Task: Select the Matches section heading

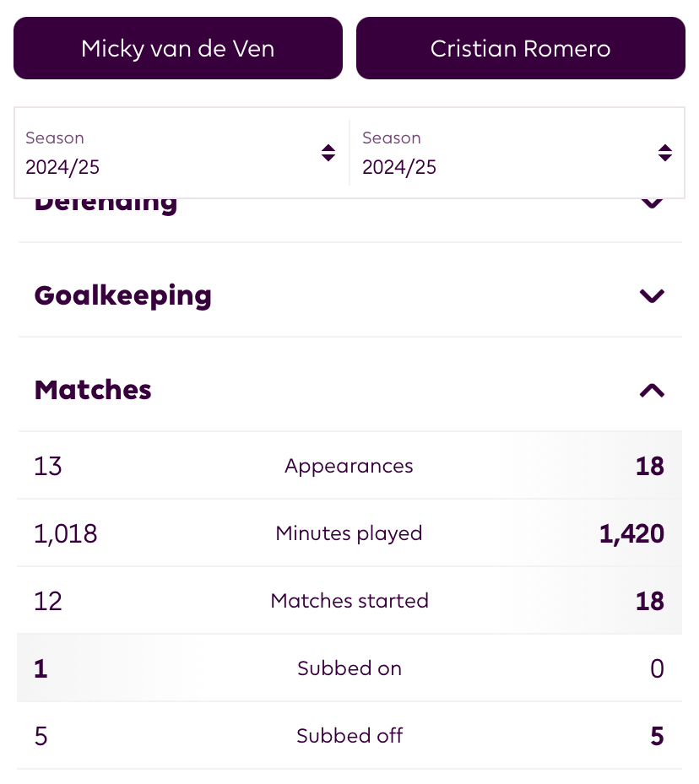Action: pos(93,390)
